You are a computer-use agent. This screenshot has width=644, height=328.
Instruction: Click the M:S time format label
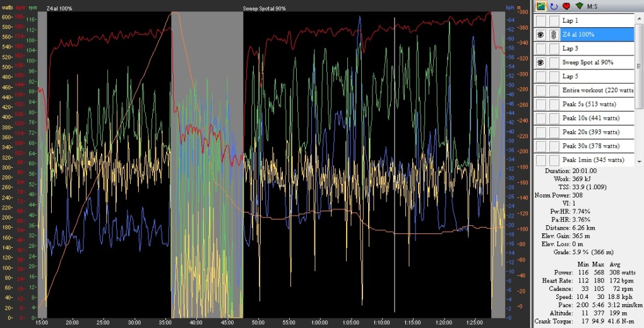click(x=593, y=6)
